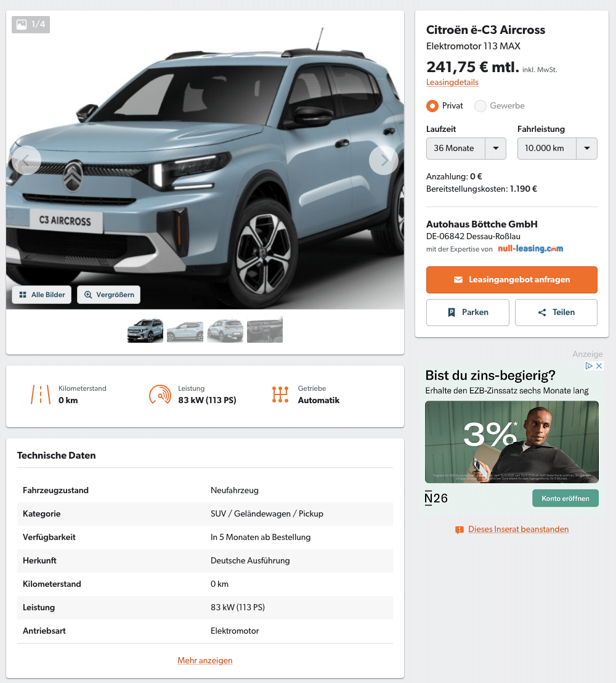Select the interior dashboard thumbnail
Image resolution: width=616 pixels, height=683 pixels.
[265, 330]
